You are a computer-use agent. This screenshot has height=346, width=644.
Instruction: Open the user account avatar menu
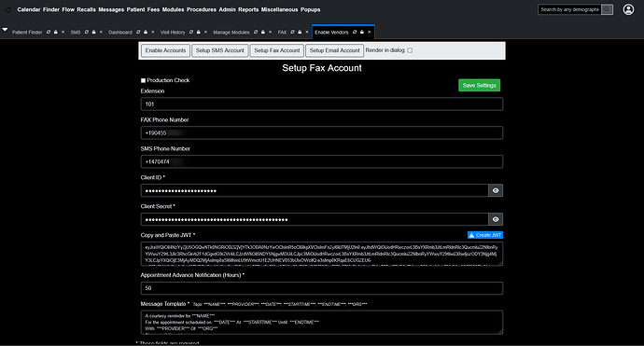(628, 9)
